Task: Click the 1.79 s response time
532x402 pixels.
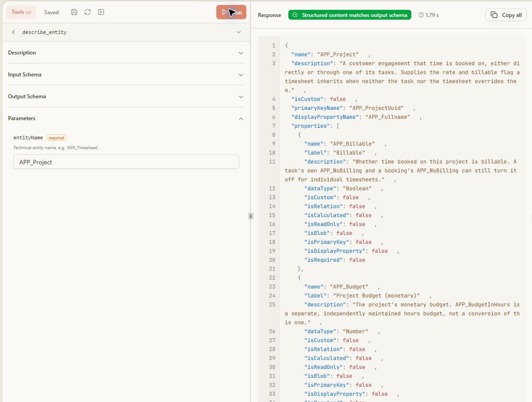Action: click(429, 15)
